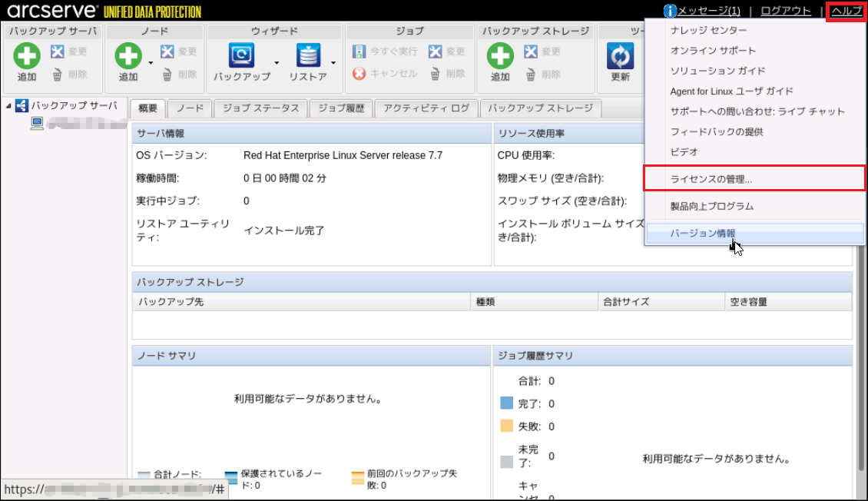Click the messages info icon in header
The height and width of the screenshot is (501, 868).
670,11
